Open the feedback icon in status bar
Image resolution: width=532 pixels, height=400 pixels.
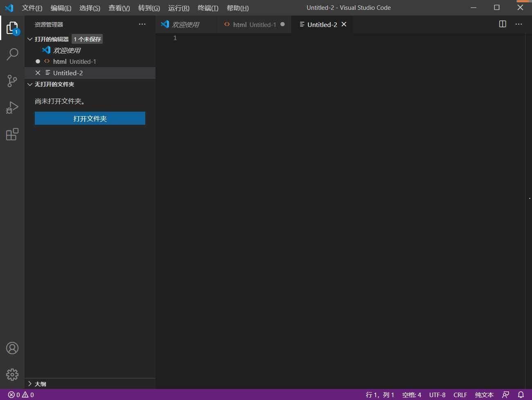[506, 395]
